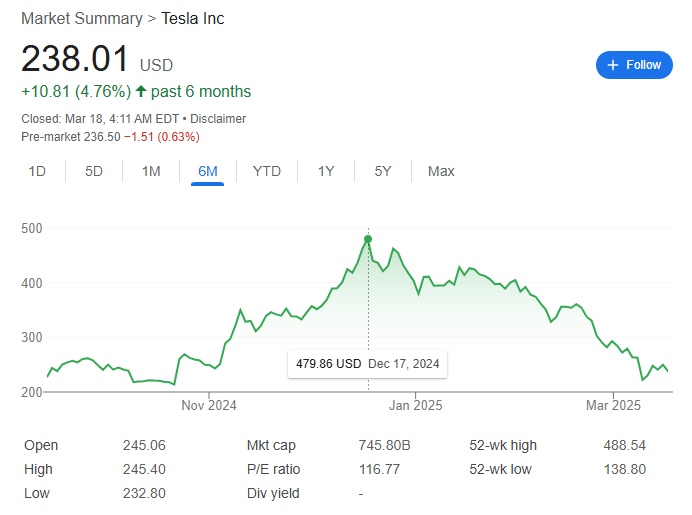Image resolution: width=692 pixels, height=515 pixels.
Task: Click the green peak marker dot on chart
Action: [x=368, y=239]
